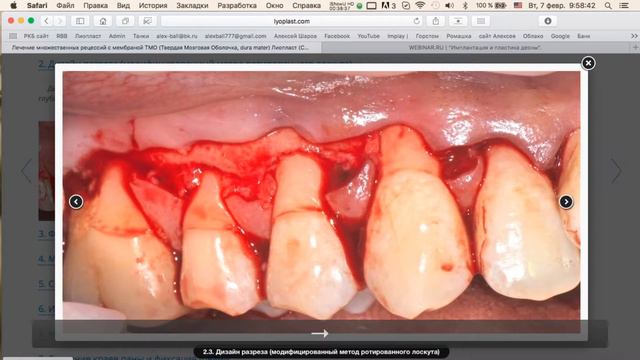Open the Share button in Safari's toolbar
Screen dimensions: 640x360
(436, 21)
